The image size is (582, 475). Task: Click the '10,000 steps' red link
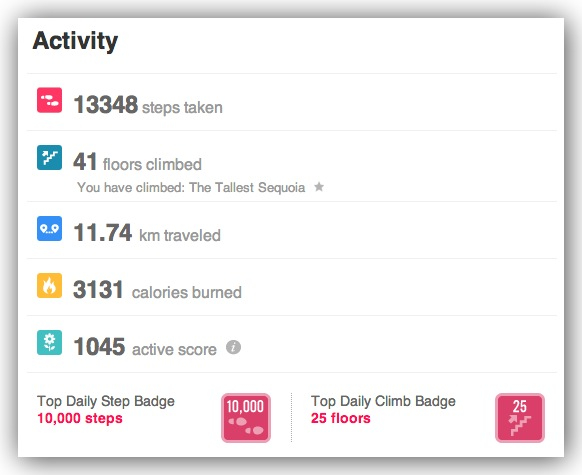coord(80,419)
